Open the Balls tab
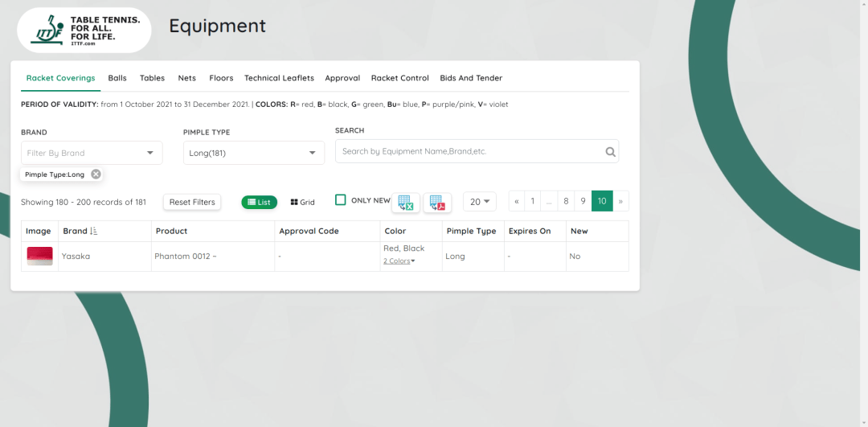 117,78
